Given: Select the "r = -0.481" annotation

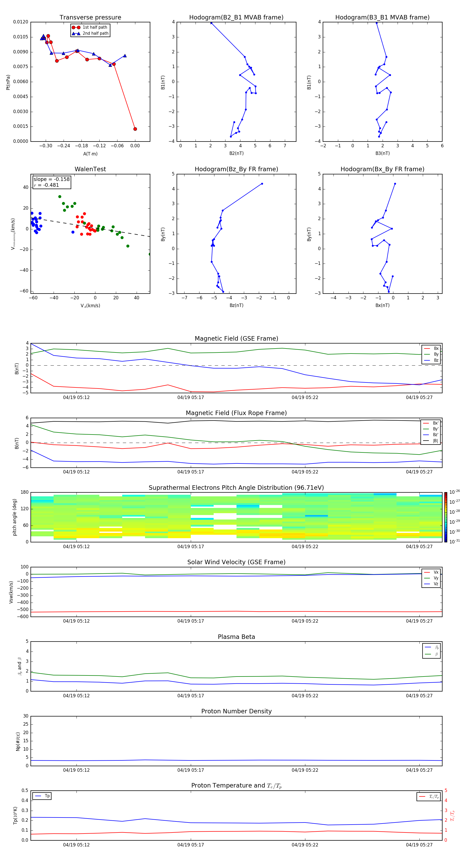Looking at the screenshot, I should 47,185.
